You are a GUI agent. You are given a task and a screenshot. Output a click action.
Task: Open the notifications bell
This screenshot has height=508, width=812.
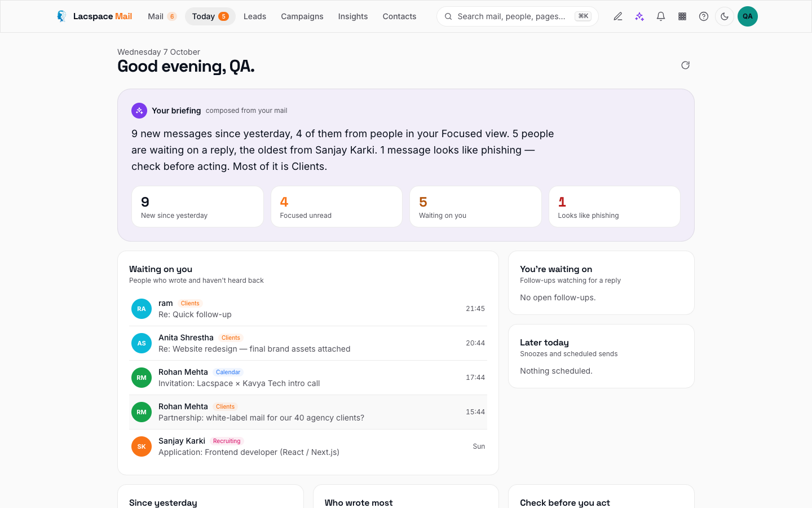pyautogui.click(x=661, y=16)
